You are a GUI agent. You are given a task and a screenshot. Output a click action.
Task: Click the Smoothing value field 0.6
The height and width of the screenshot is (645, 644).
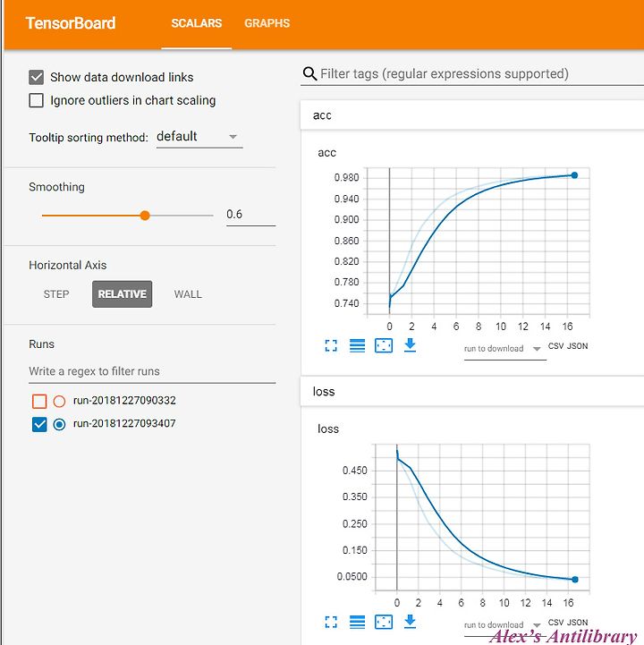(x=250, y=215)
